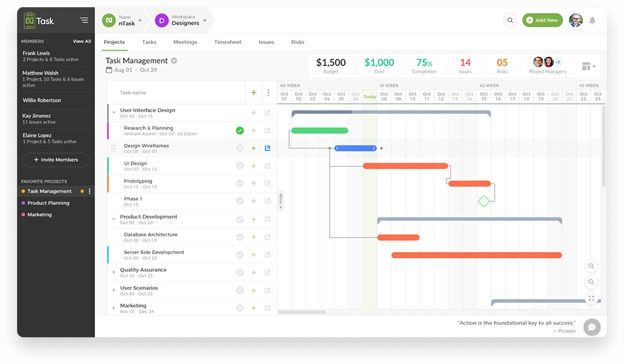Switch to the Projects tab
Image resolution: width=624 pixels, height=364 pixels.
coord(114,42)
